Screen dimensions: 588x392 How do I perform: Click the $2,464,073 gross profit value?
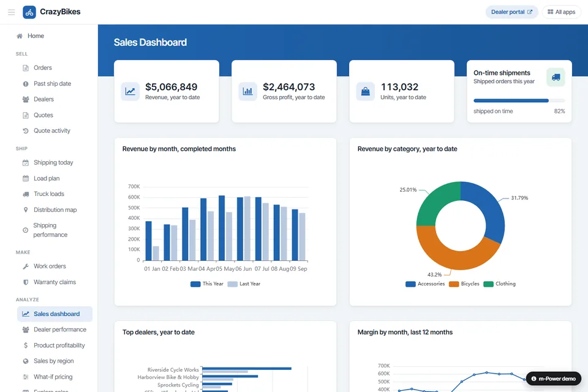[288, 87]
